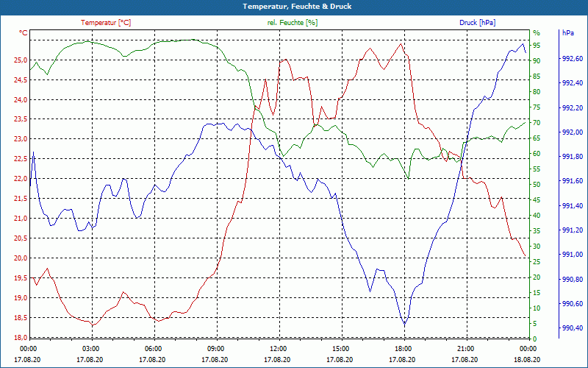Image resolution: width=588 pixels, height=368 pixels.
Task: Click the 80 tick on the humidity axis
Action: click(x=537, y=92)
